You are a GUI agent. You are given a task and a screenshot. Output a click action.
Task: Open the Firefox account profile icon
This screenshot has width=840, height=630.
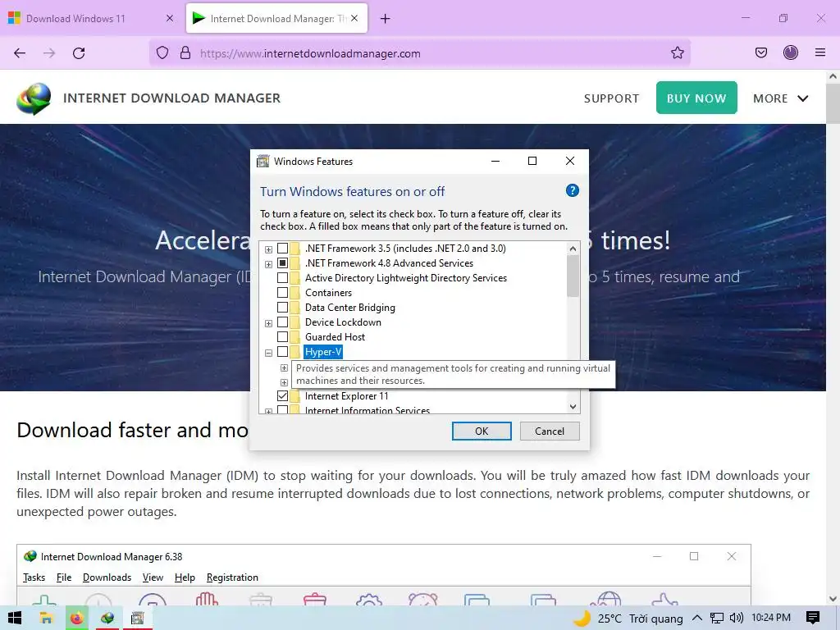[x=791, y=53]
